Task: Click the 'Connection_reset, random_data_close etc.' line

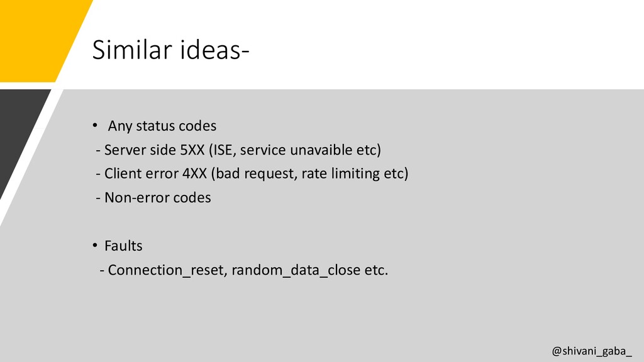Action: coord(243,270)
